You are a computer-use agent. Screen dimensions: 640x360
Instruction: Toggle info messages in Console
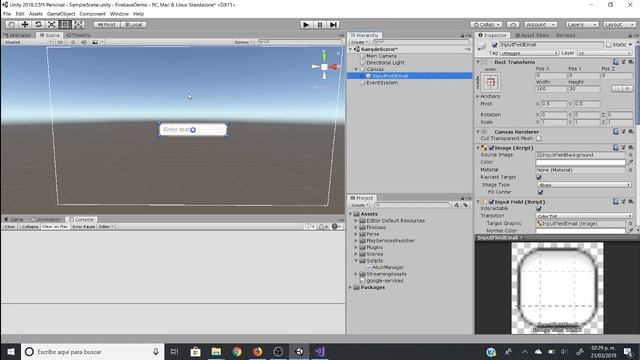309,227
